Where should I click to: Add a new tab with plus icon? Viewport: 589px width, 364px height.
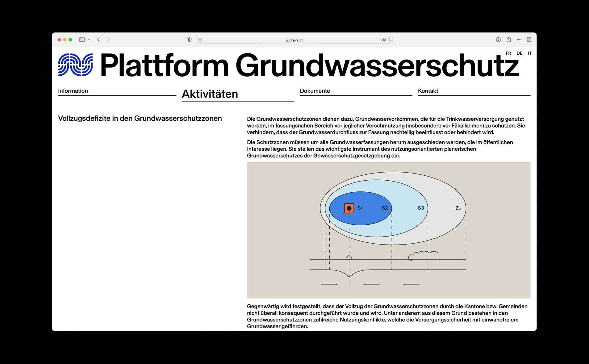[519, 40]
